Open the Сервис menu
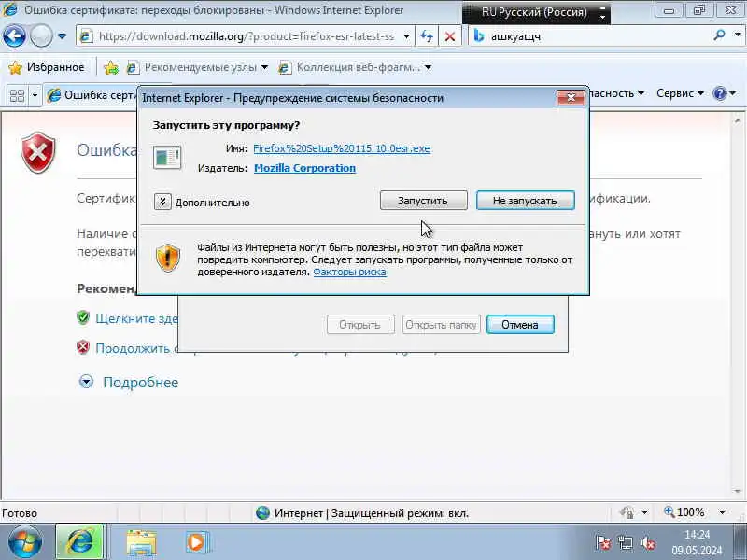Viewport: 747px width, 560px height. pos(680,93)
